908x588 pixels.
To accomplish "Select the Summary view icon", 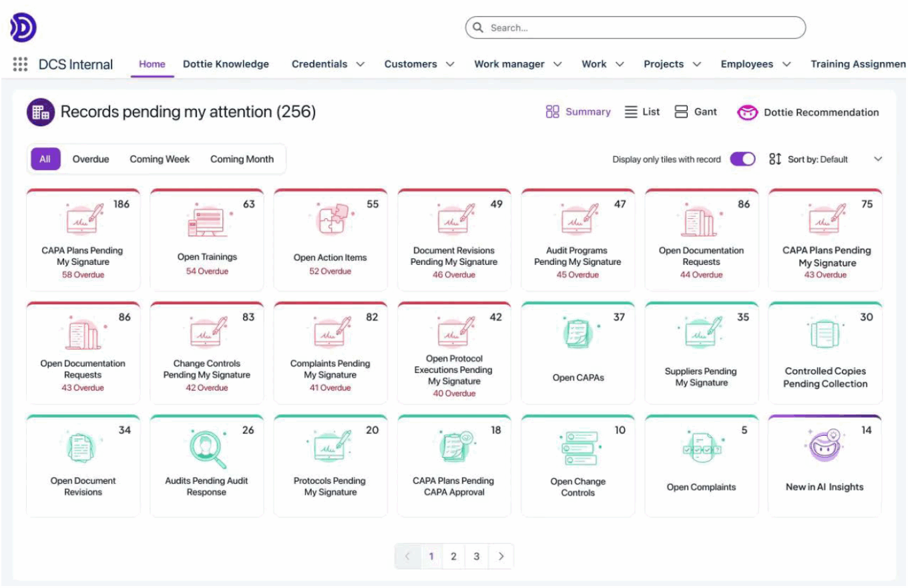I will (553, 111).
